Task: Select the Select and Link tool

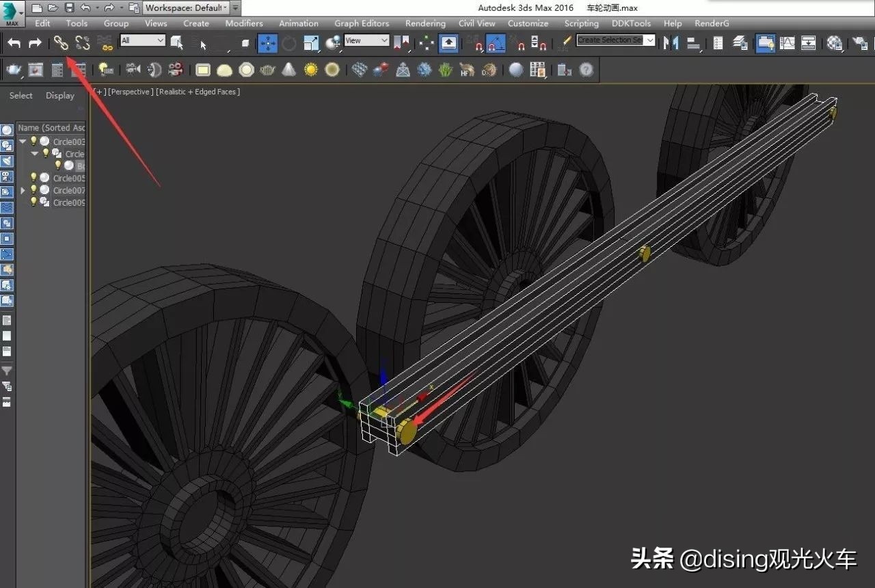Action: point(61,41)
